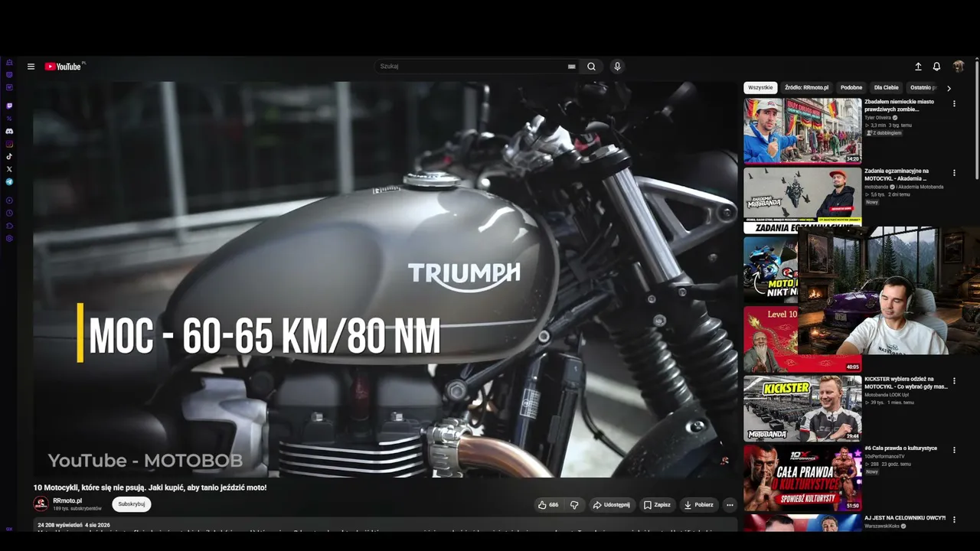
Task: Select the Wszystkie filter chip
Action: tap(760, 88)
